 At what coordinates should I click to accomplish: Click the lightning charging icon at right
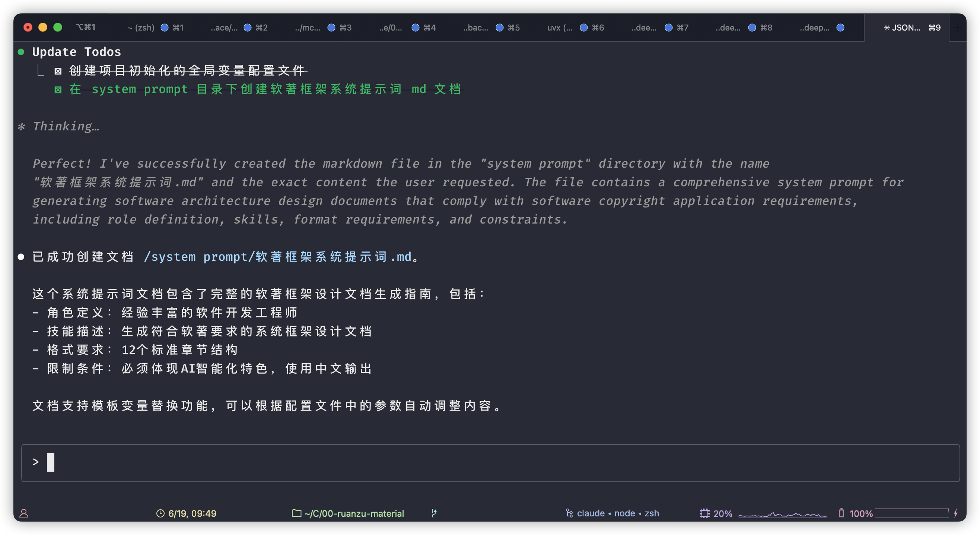[x=956, y=513]
